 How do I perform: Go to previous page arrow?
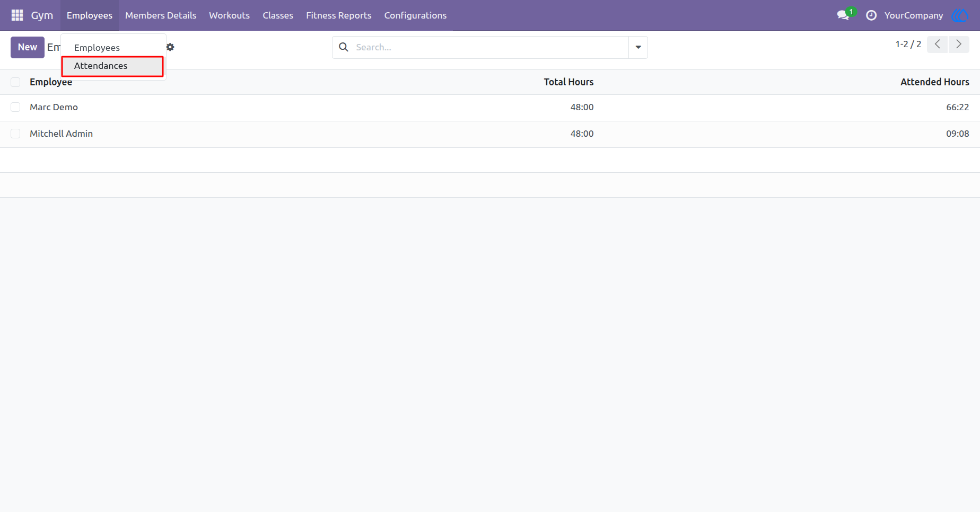[938, 45]
